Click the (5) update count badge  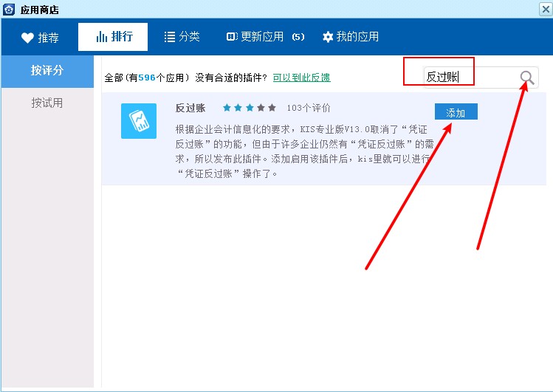tap(298, 37)
